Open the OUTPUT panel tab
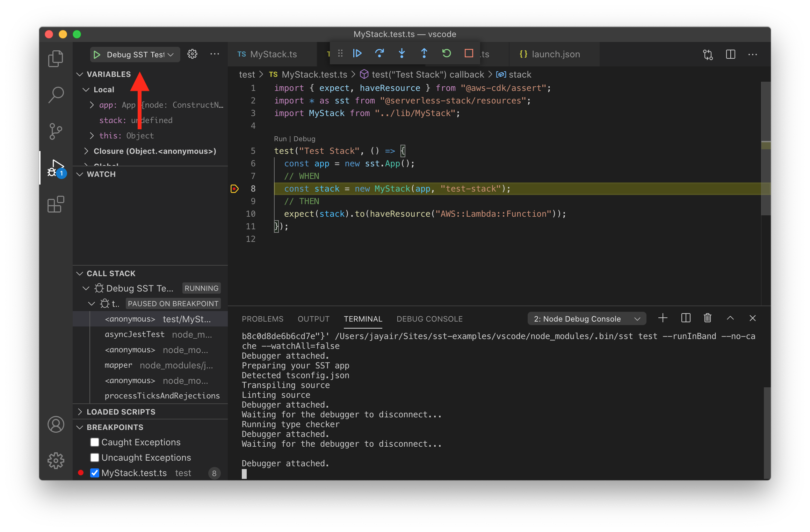This screenshot has height=532, width=810. click(x=313, y=319)
